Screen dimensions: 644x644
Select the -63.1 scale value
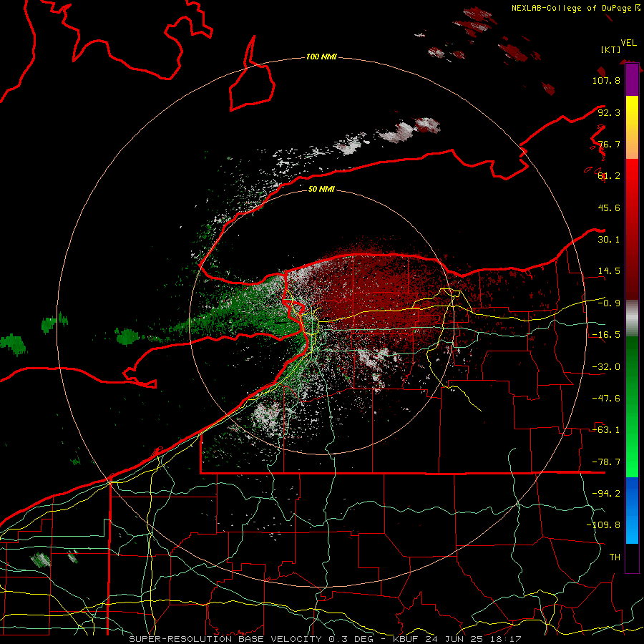point(606,430)
